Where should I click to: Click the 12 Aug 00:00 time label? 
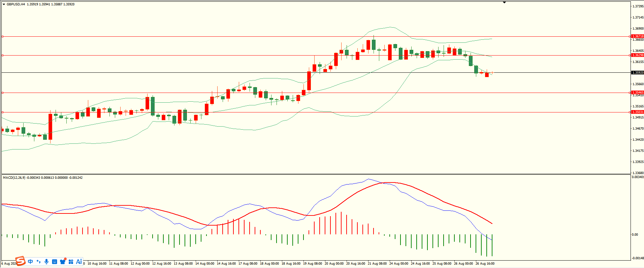[140, 264]
